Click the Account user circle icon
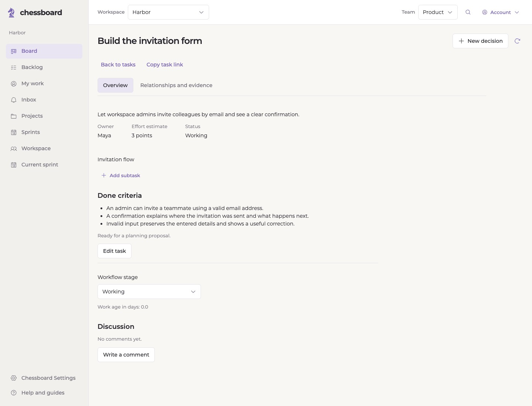The width and height of the screenshot is (532, 406). (485, 12)
